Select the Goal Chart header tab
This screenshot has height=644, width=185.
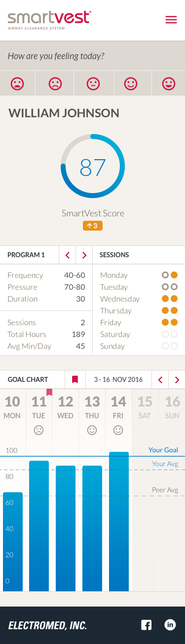click(x=28, y=379)
